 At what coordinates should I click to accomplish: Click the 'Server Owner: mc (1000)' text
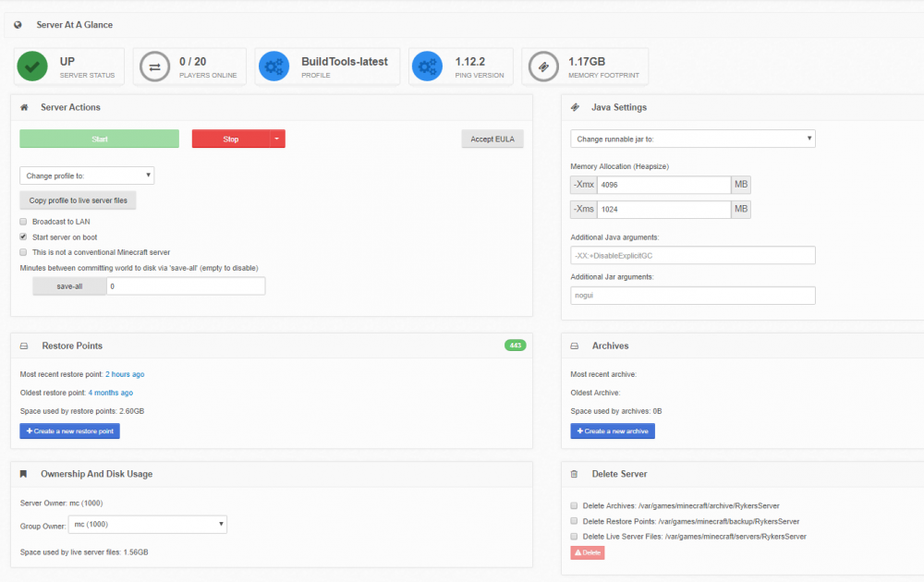pos(61,503)
